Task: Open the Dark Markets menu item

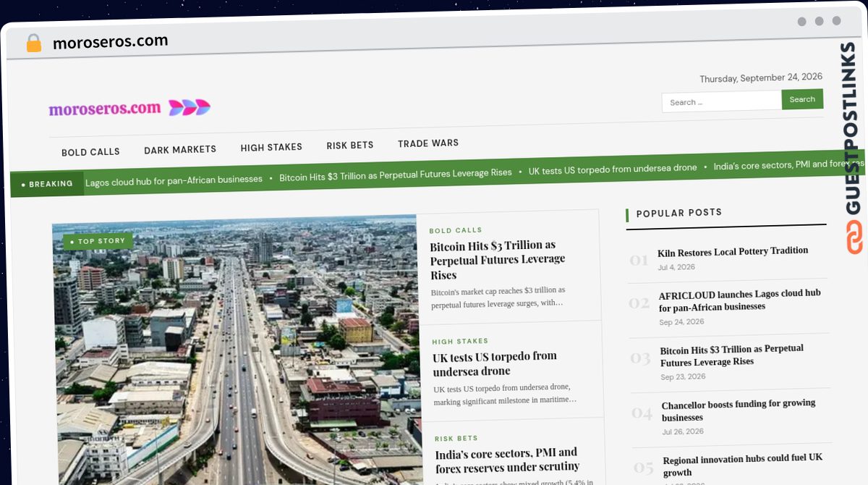Action: click(180, 149)
